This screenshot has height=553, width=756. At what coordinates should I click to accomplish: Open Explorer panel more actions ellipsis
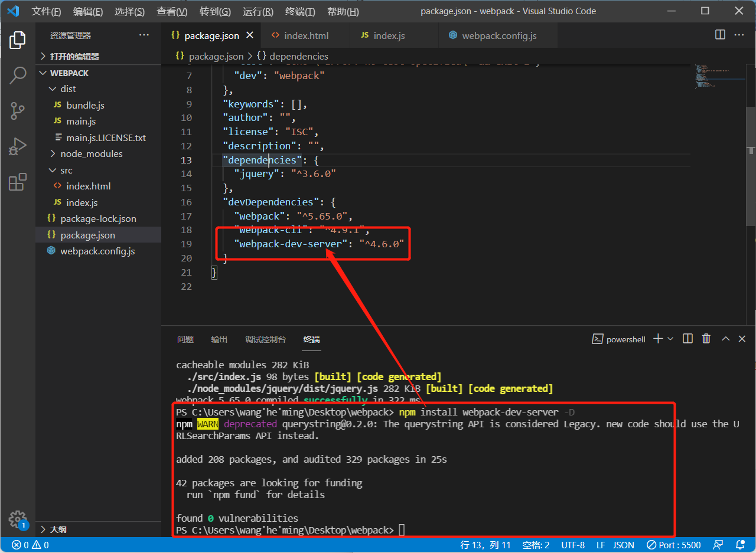pos(144,35)
